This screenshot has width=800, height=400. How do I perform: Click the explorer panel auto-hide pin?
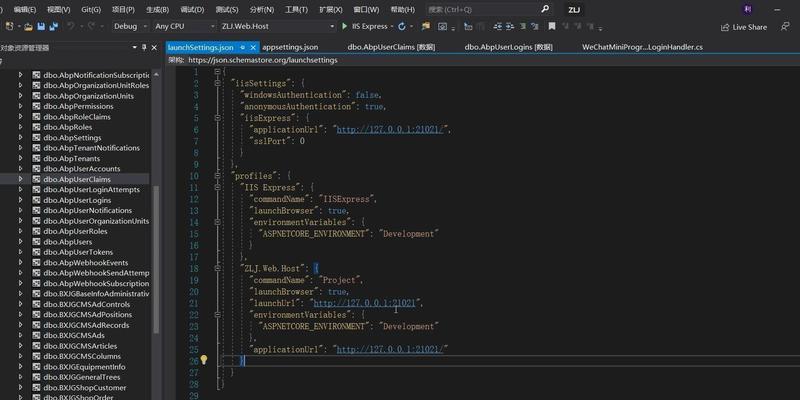click(x=144, y=47)
